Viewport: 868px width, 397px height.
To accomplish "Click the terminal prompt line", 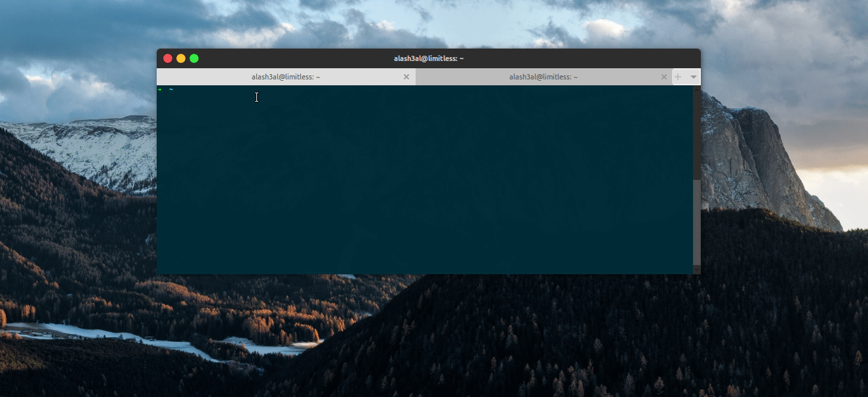I will [425, 89].
